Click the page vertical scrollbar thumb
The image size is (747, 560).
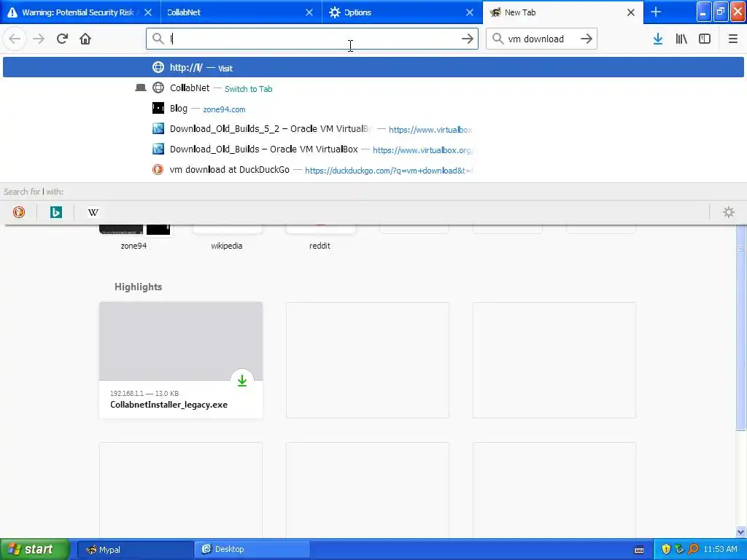click(x=740, y=329)
